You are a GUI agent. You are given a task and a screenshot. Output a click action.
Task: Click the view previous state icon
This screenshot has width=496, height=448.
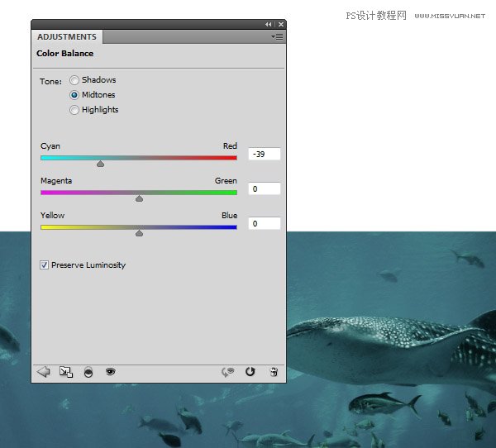228,373
